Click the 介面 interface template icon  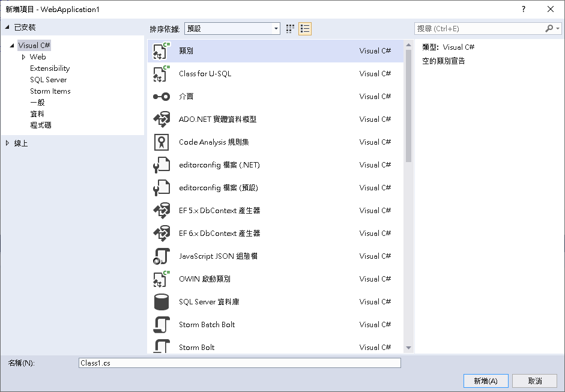162,97
